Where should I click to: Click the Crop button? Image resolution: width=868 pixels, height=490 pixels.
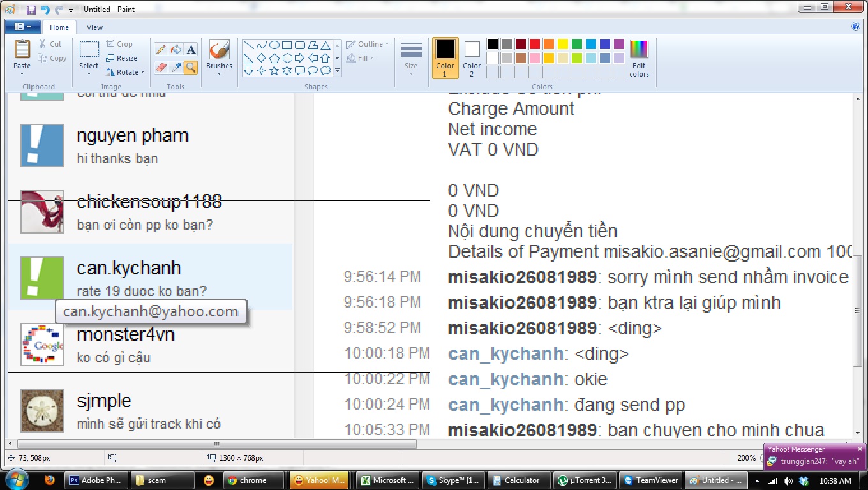(x=119, y=44)
